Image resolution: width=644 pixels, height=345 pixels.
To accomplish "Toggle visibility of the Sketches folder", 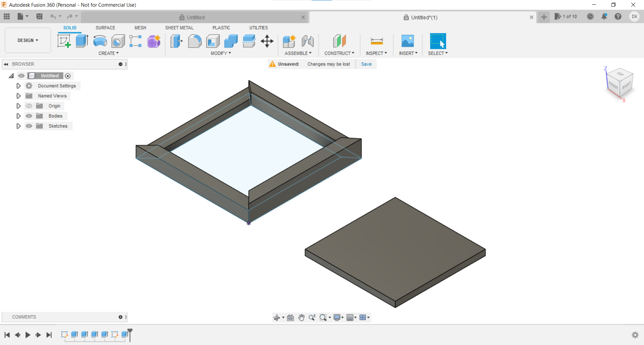I will 29,126.
